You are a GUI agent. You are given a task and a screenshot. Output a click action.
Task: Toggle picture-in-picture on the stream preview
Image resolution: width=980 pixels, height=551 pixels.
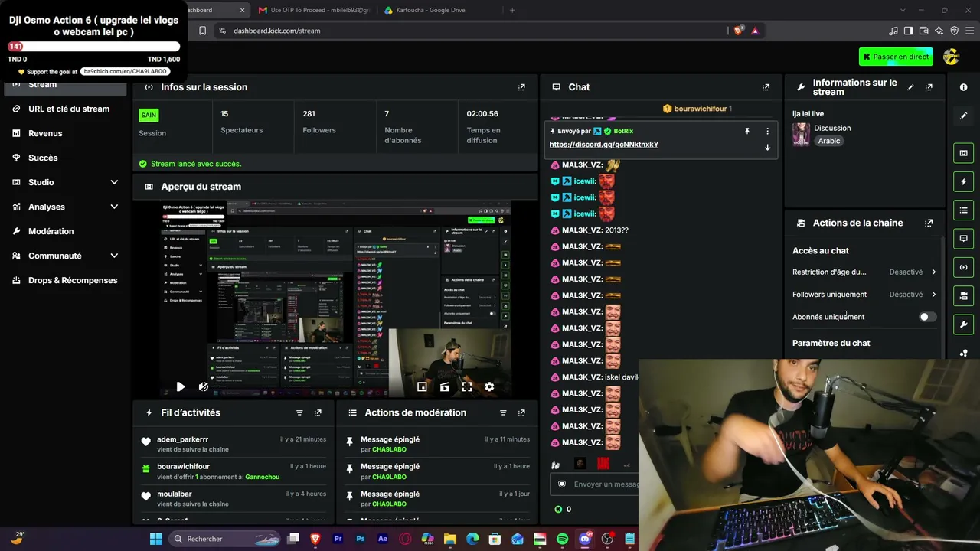click(422, 387)
